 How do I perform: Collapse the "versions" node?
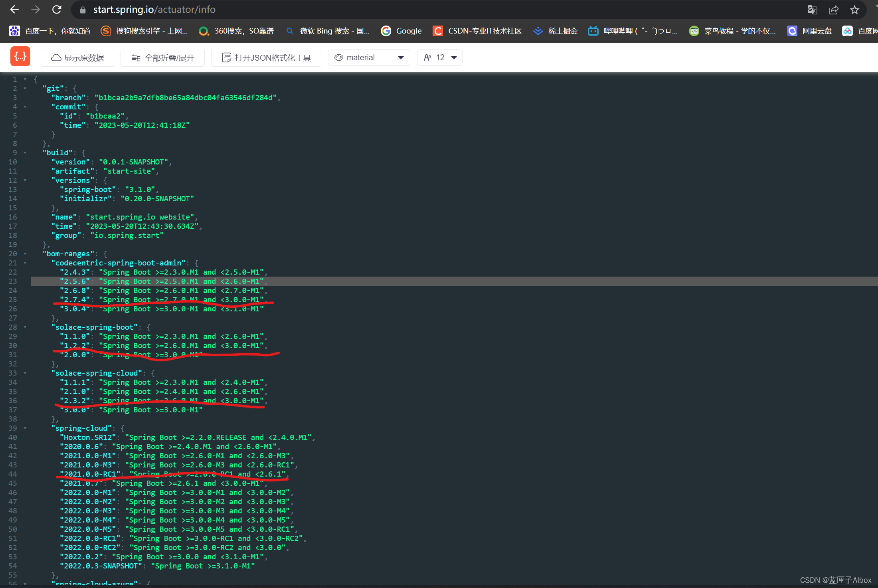click(25, 180)
